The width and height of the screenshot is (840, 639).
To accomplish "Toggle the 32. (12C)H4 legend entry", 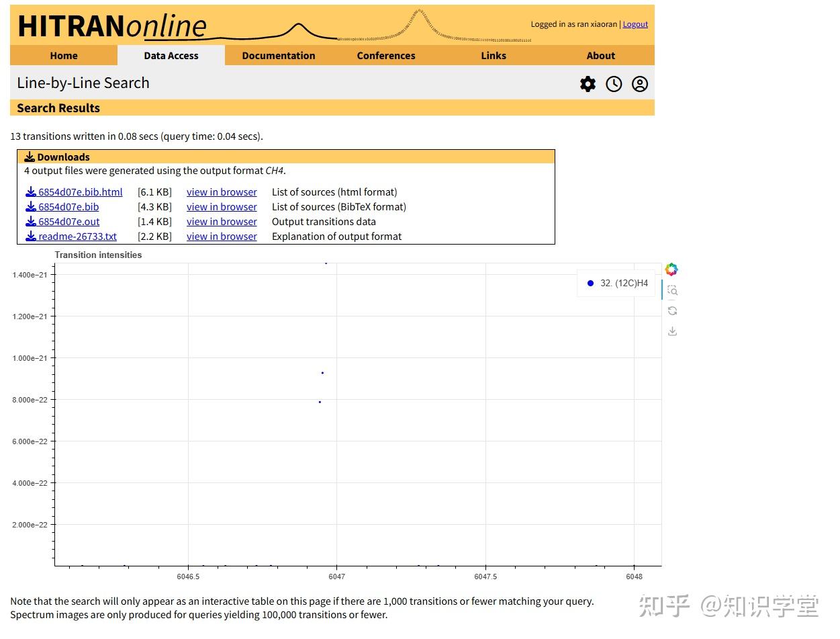I will pos(616,283).
